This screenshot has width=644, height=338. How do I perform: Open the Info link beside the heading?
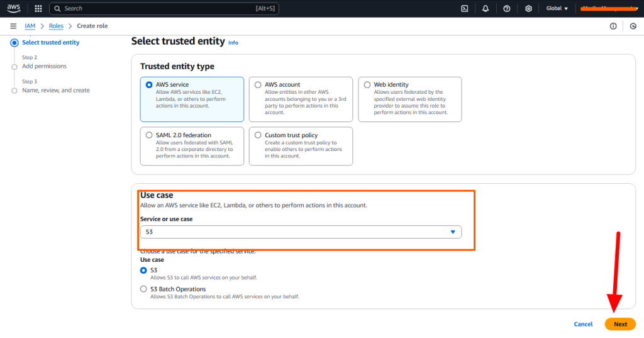(233, 43)
